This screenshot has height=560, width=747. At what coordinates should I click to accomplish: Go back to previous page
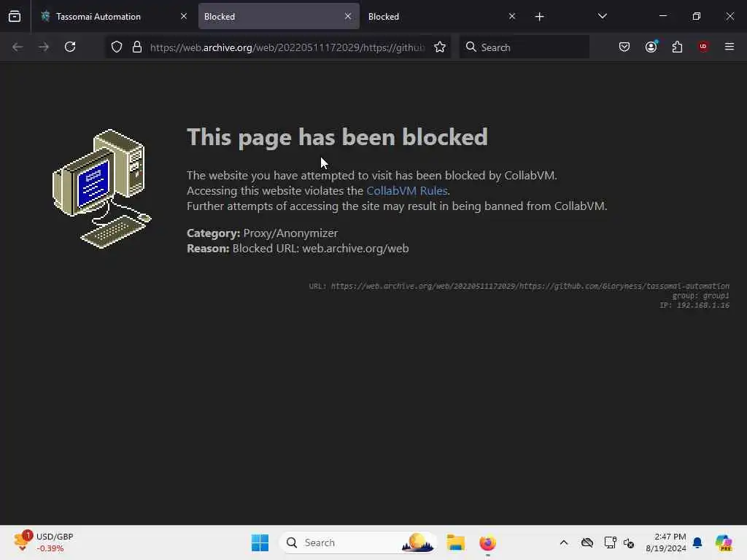(18, 47)
